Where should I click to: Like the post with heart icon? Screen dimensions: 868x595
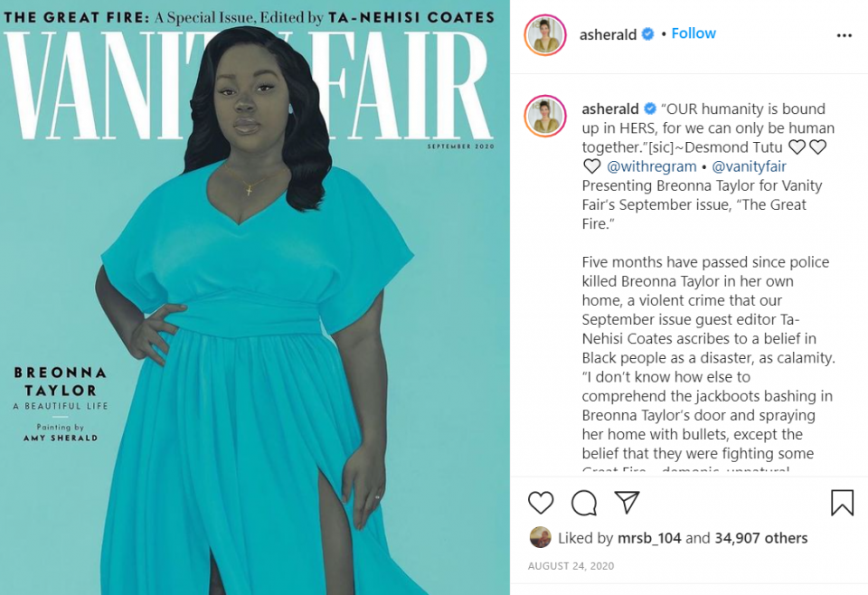pyautogui.click(x=541, y=503)
